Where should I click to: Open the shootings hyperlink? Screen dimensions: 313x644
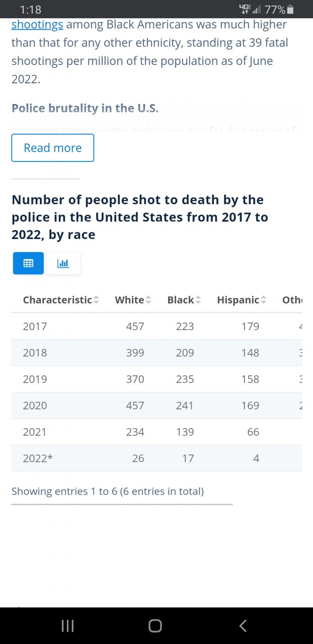(37, 24)
